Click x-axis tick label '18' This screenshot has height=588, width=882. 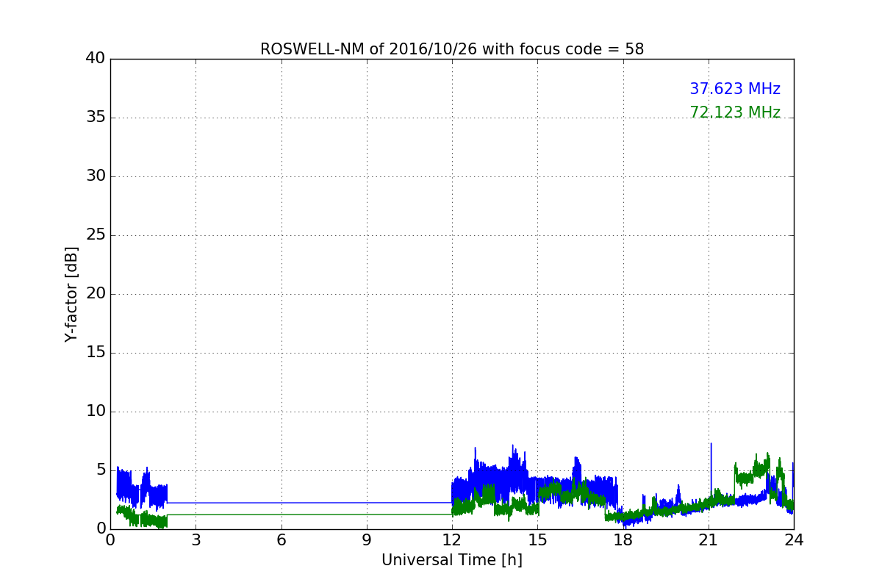tap(623, 540)
